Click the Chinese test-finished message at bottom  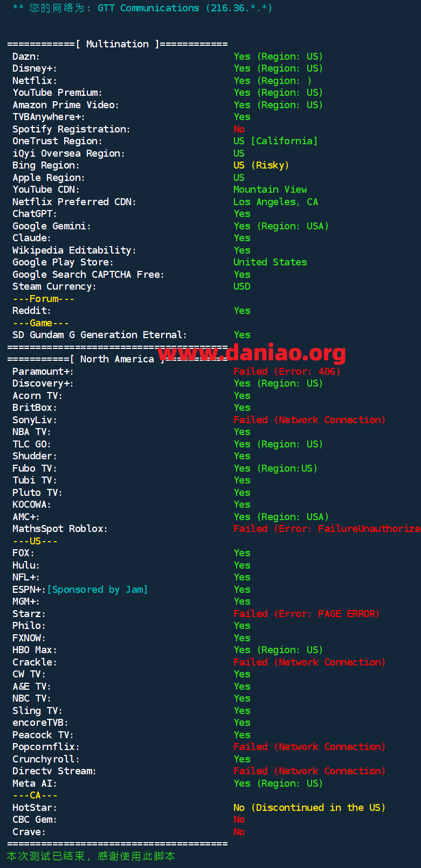click(x=91, y=856)
